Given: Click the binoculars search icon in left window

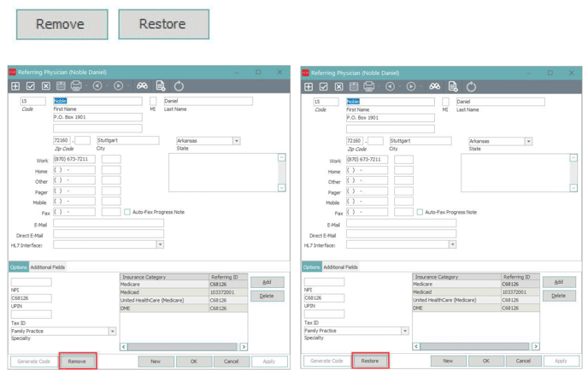Looking at the screenshot, I should point(142,86).
